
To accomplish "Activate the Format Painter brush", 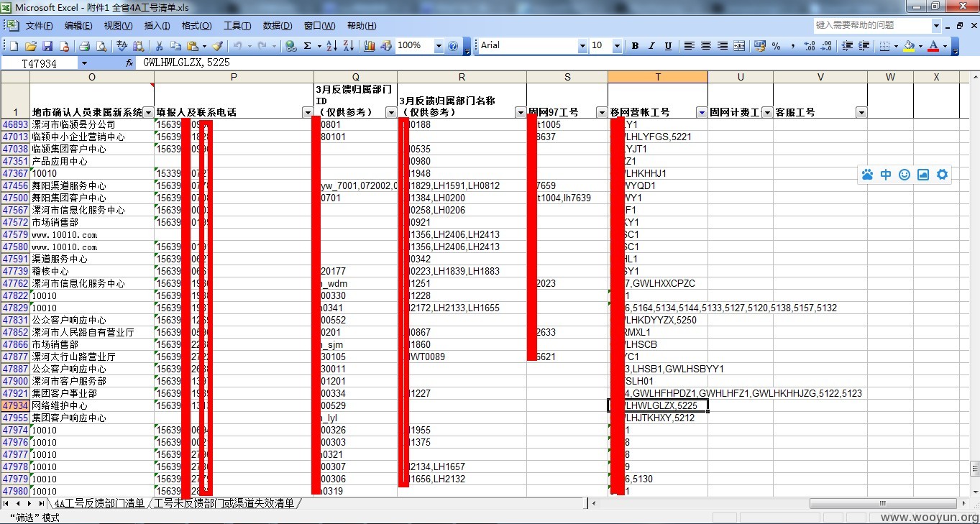I will (216, 46).
